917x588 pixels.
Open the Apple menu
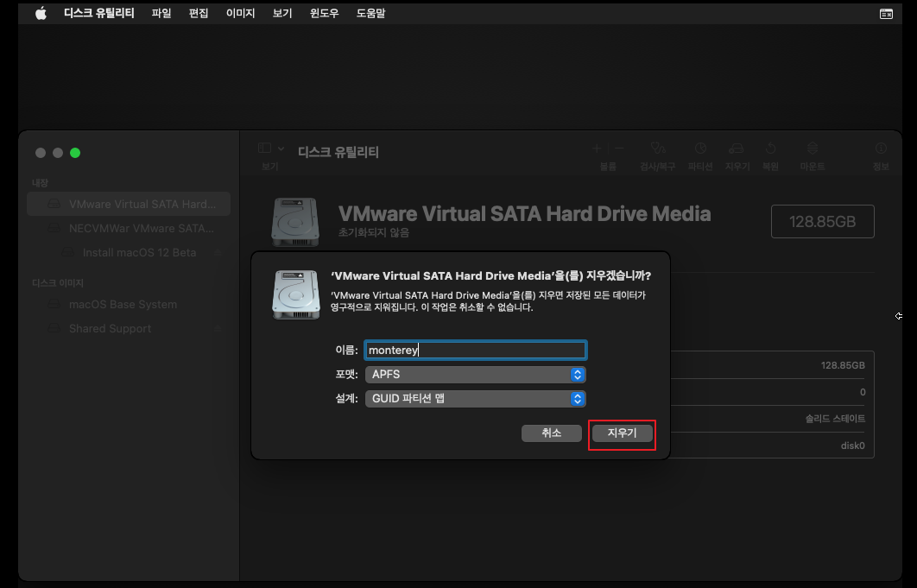(x=41, y=13)
